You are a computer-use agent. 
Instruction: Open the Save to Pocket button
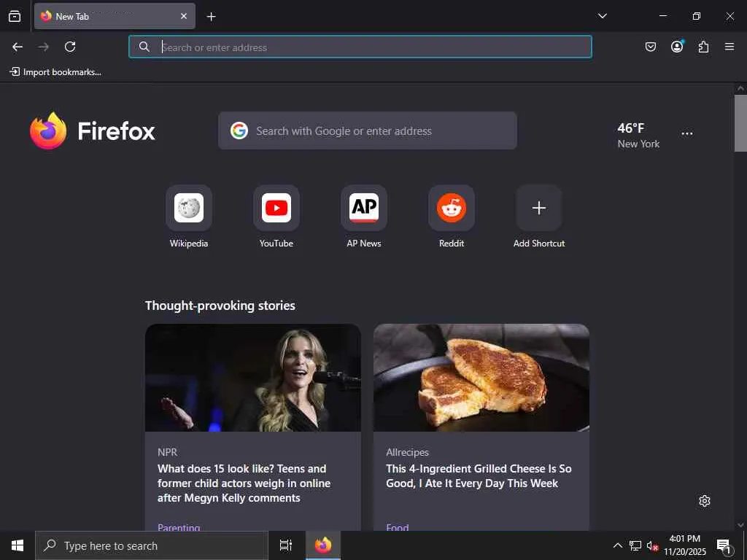[x=650, y=47]
